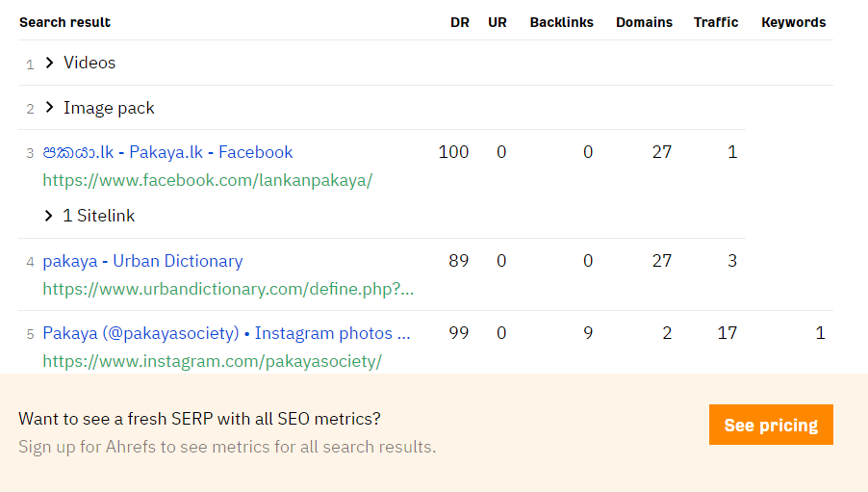Select the Traffic value 17 for Instagram
This screenshot has width=868, height=492.
[727, 332]
